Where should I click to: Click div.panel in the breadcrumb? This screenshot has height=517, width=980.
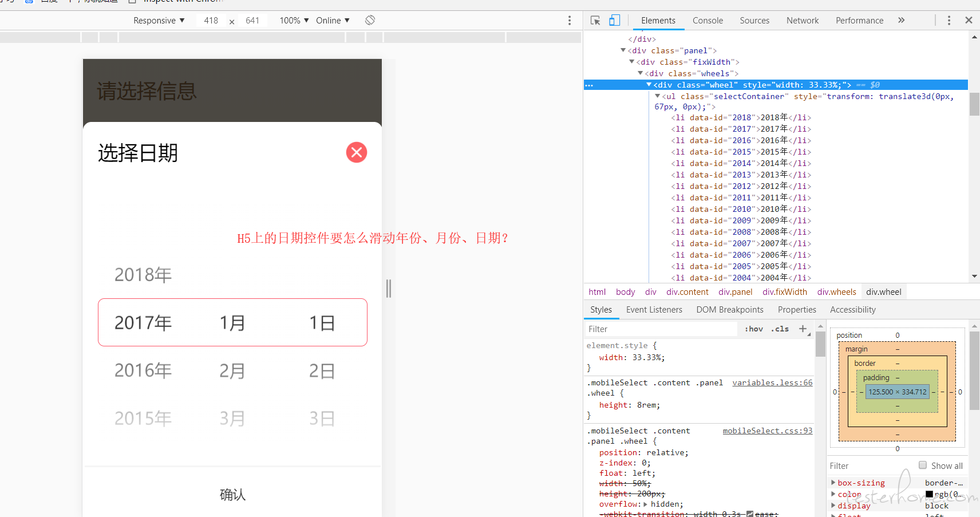[x=736, y=292]
